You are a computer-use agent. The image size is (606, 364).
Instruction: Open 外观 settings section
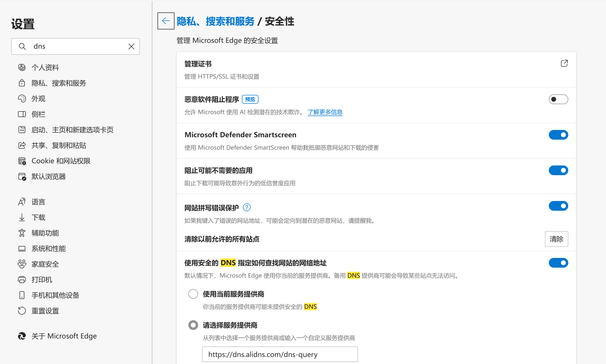(x=38, y=99)
